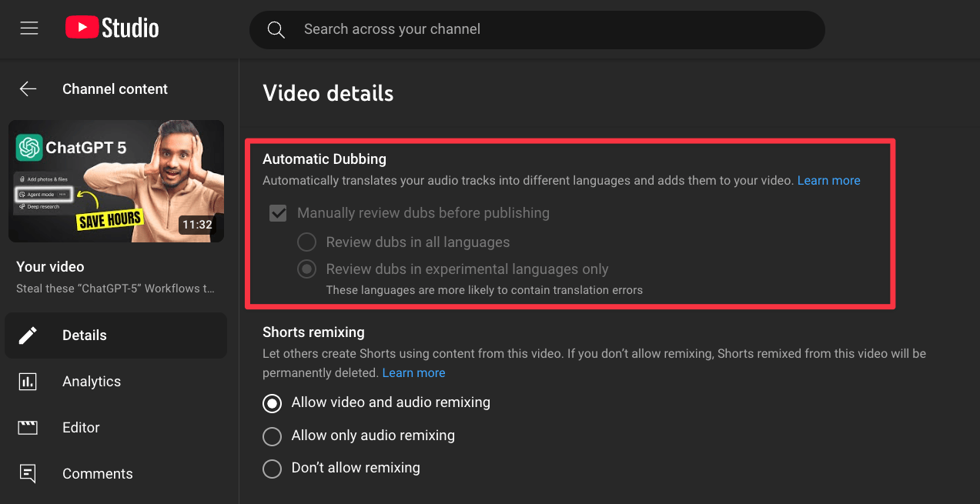This screenshot has height=504, width=980.
Task: Click the Details pencil icon
Action: point(28,335)
